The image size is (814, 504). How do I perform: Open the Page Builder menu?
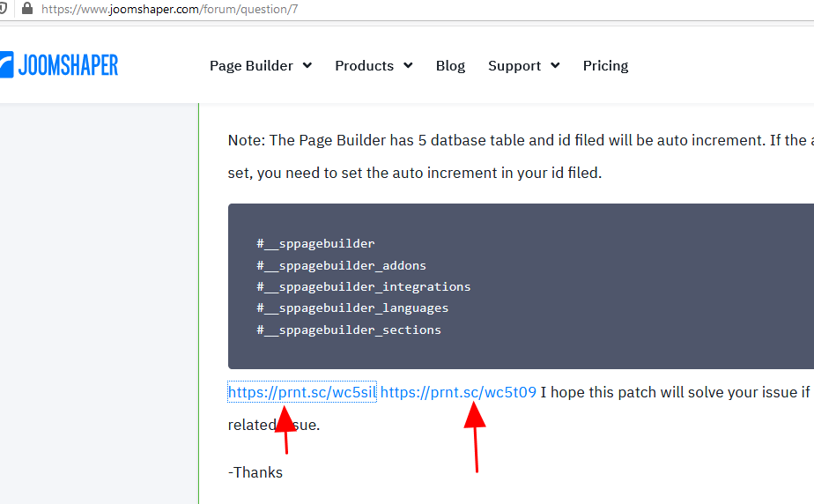click(251, 66)
